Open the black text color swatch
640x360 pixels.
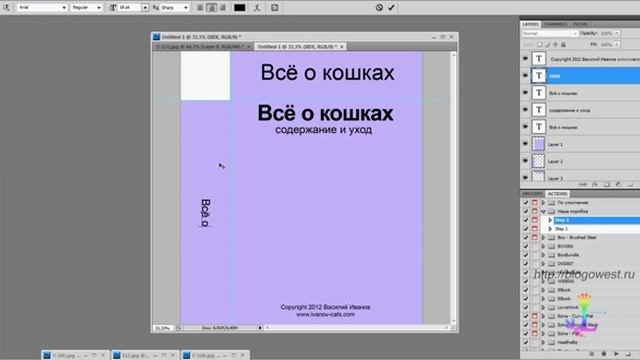pos(240,7)
